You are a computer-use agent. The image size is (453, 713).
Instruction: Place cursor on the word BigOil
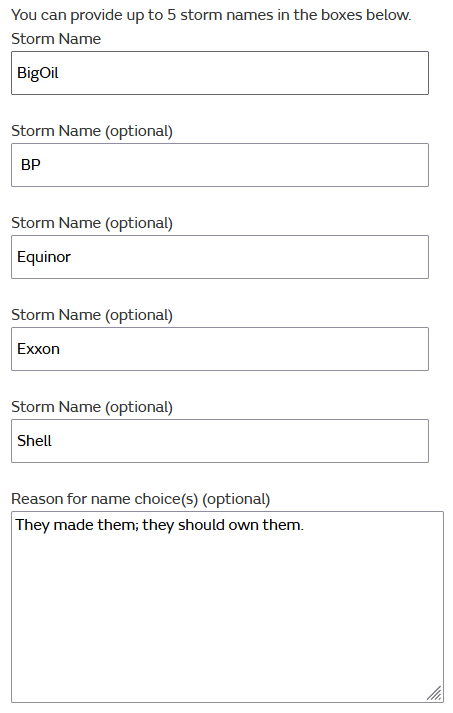click(x=38, y=73)
